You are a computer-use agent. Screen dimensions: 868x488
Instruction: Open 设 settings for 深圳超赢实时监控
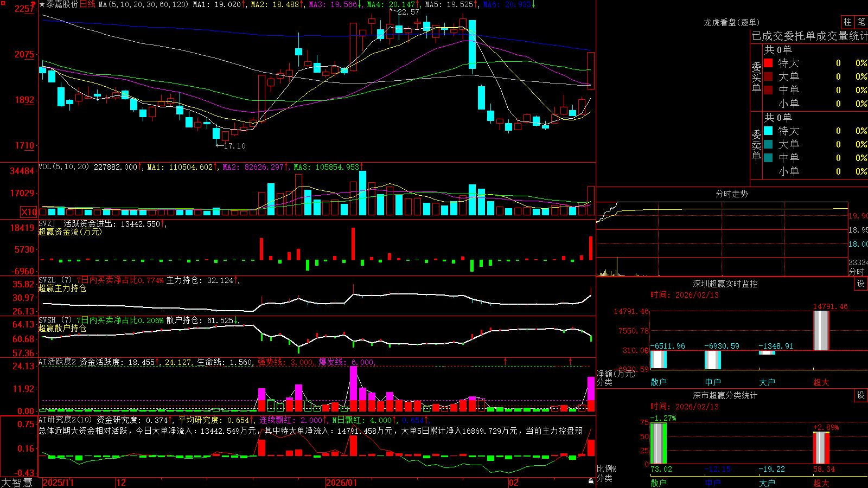point(861,284)
